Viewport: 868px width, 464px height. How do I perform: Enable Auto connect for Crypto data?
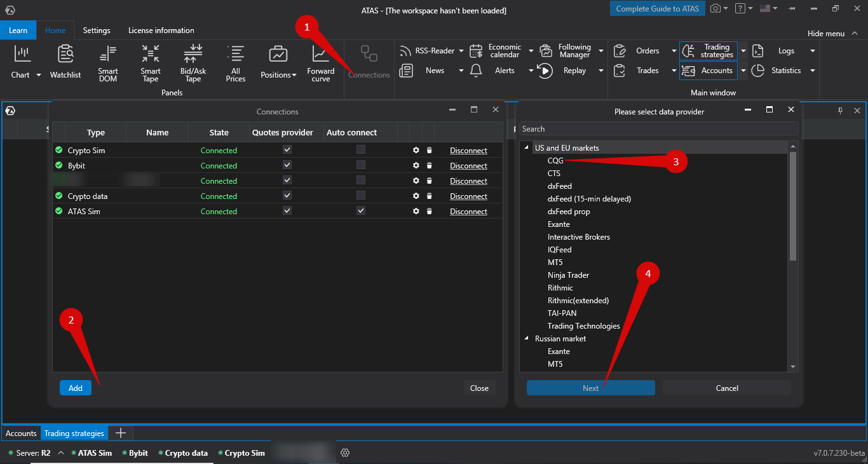(x=361, y=196)
